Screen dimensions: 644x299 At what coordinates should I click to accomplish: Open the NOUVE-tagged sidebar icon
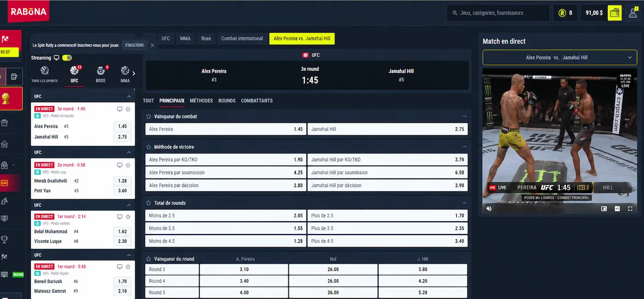click(x=5, y=275)
